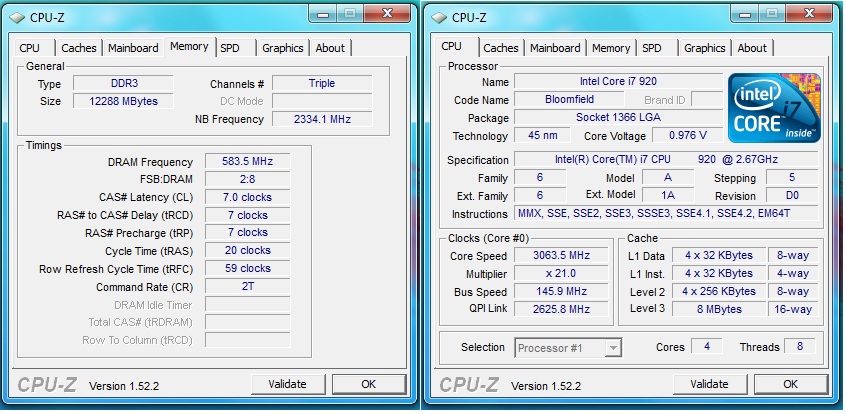Open Graphics tab in the CPU window

705,48
